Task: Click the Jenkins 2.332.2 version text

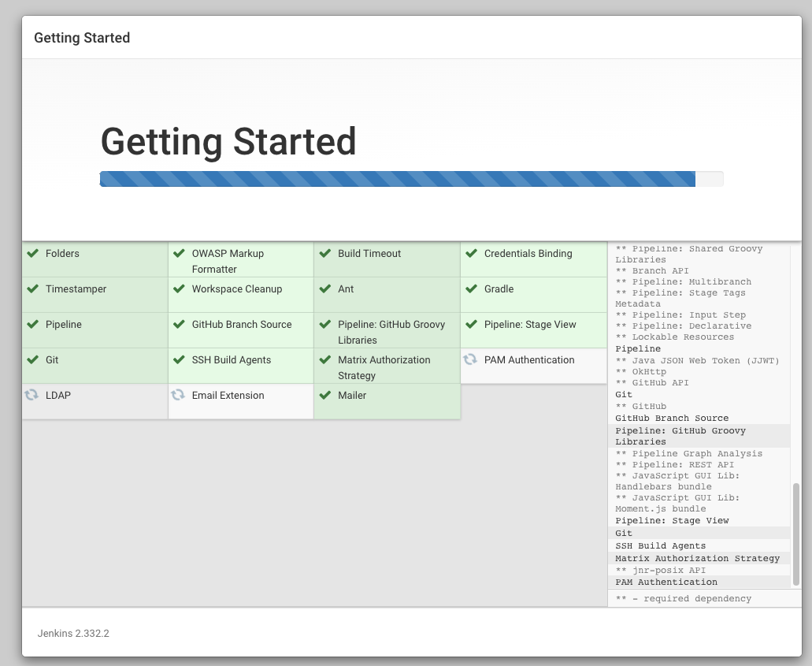Action: coord(73,634)
